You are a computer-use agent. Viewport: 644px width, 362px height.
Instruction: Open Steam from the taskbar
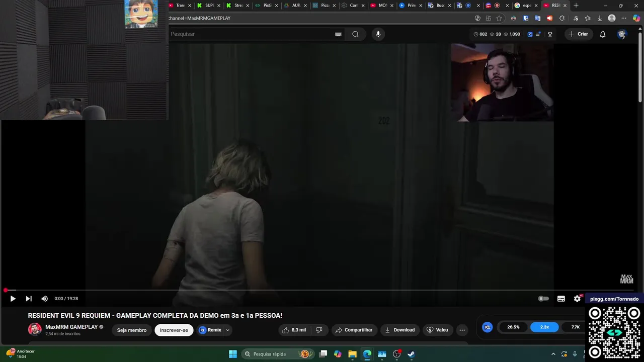[411, 354]
